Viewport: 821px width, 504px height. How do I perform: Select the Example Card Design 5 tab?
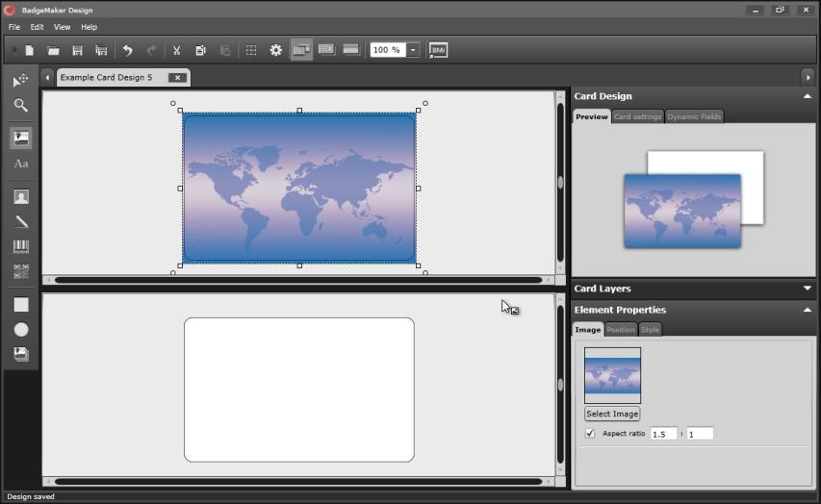pyautogui.click(x=106, y=78)
